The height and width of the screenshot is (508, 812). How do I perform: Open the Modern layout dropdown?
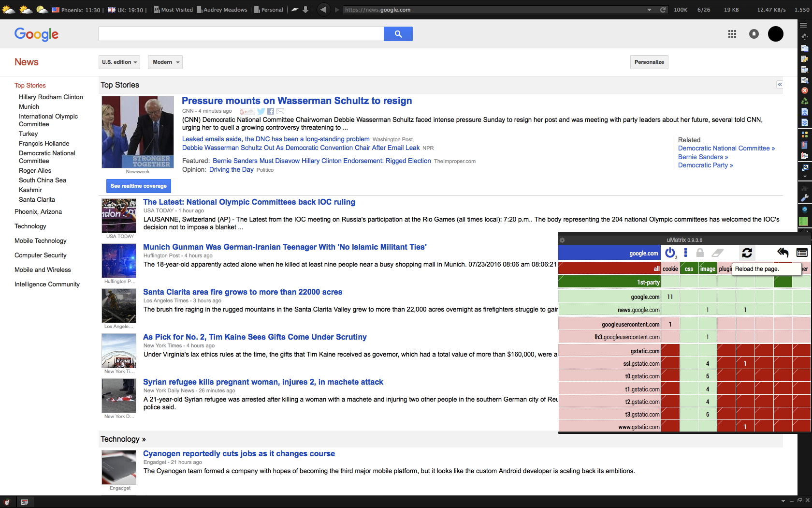tap(165, 62)
